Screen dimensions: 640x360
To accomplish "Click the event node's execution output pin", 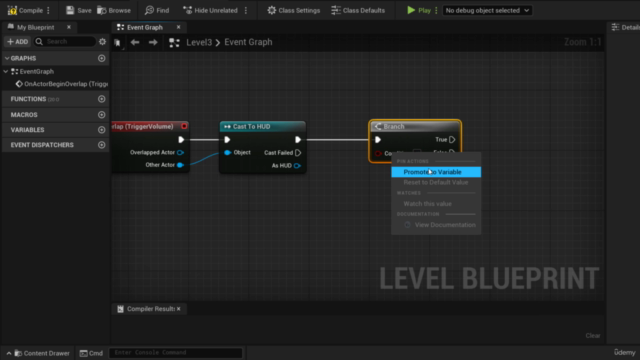I will pyautogui.click(x=181, y=140).
